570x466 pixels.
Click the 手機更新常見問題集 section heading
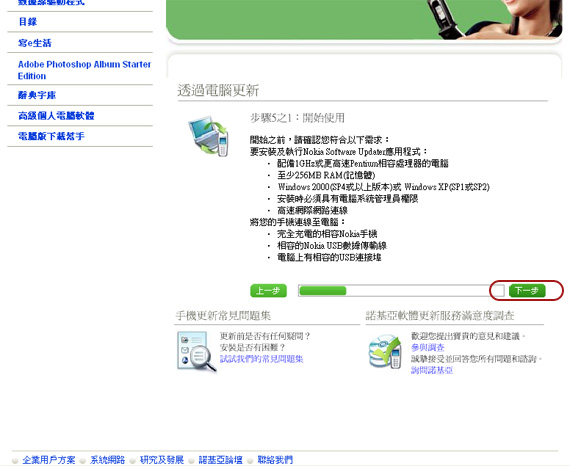(x=223, y=316)
